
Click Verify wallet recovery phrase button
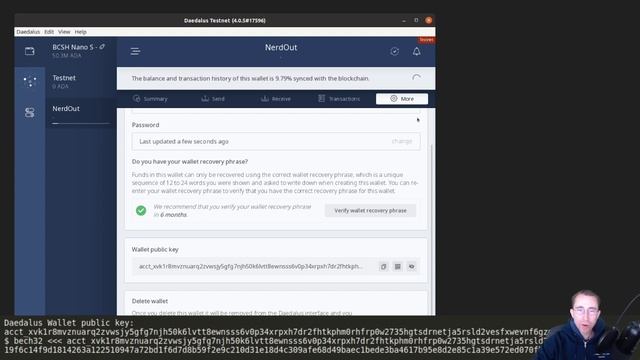tap(370, 211)
